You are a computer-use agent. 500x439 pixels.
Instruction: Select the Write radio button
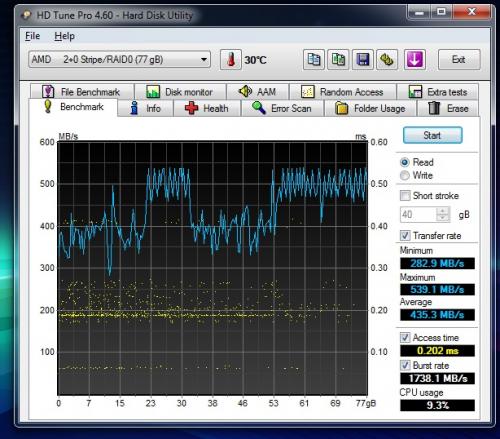point(405,175)
